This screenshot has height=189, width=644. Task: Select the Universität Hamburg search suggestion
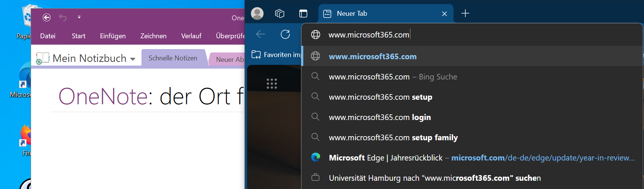472,178
